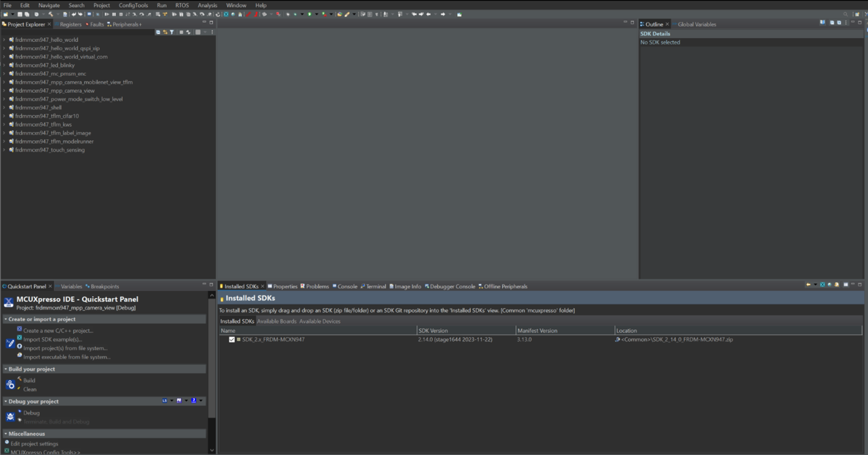Open the J-Link probe dropdown arrow

[x=201, y=400]
